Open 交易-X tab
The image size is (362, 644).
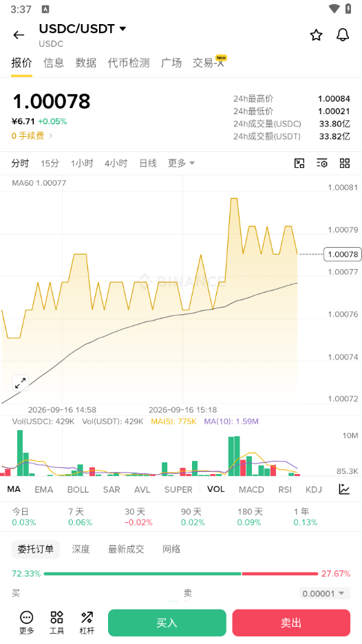(x=209, y=63)
